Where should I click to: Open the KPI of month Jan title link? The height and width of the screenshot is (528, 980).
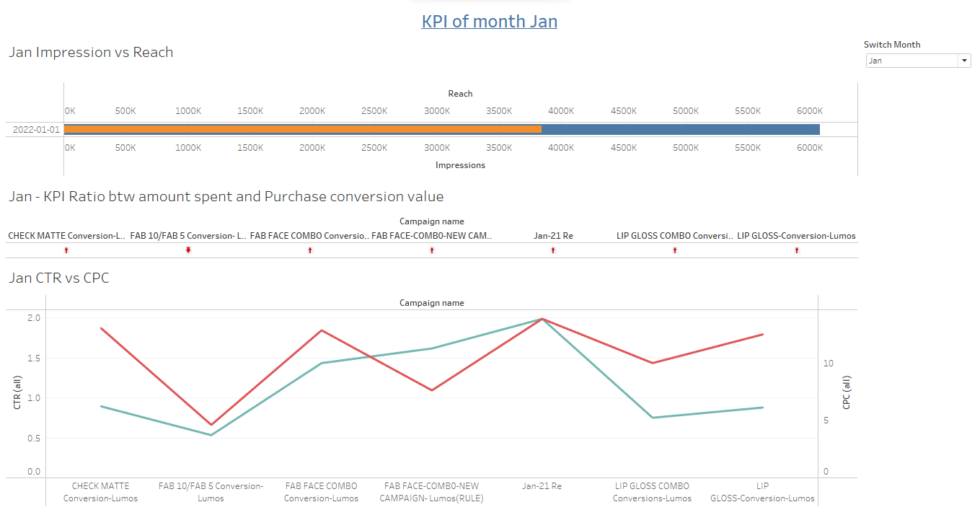pos(489,21)
